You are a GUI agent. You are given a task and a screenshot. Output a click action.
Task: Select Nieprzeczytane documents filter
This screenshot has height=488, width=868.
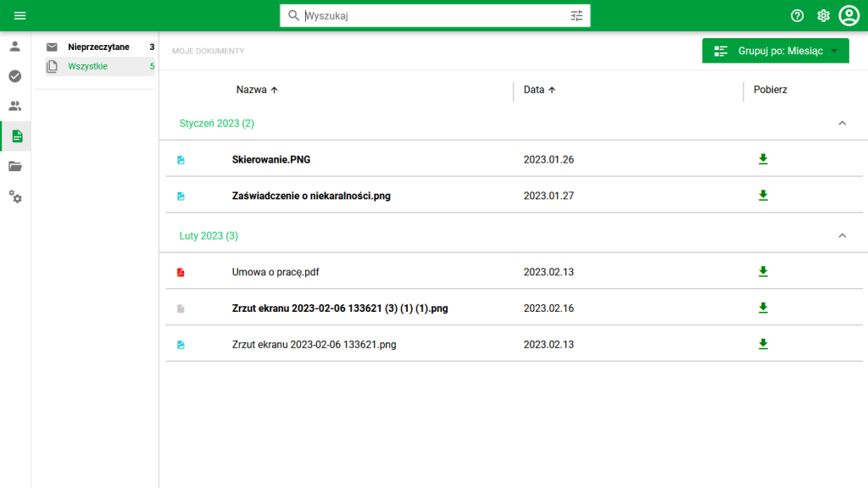100,47
